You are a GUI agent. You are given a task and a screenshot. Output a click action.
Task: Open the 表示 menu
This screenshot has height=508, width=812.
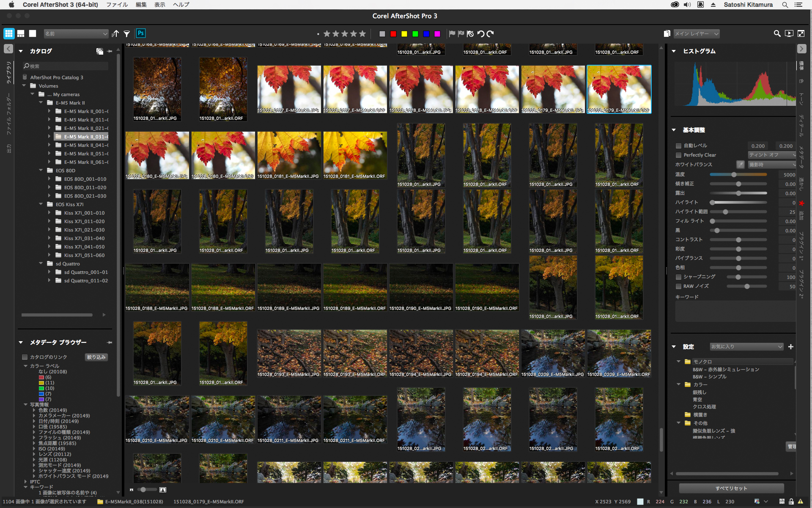point(159,5)
